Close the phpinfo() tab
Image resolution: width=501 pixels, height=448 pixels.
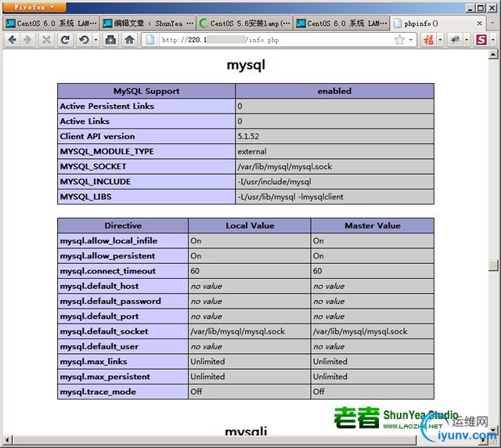pyautogui.click(x=479, y=23)
